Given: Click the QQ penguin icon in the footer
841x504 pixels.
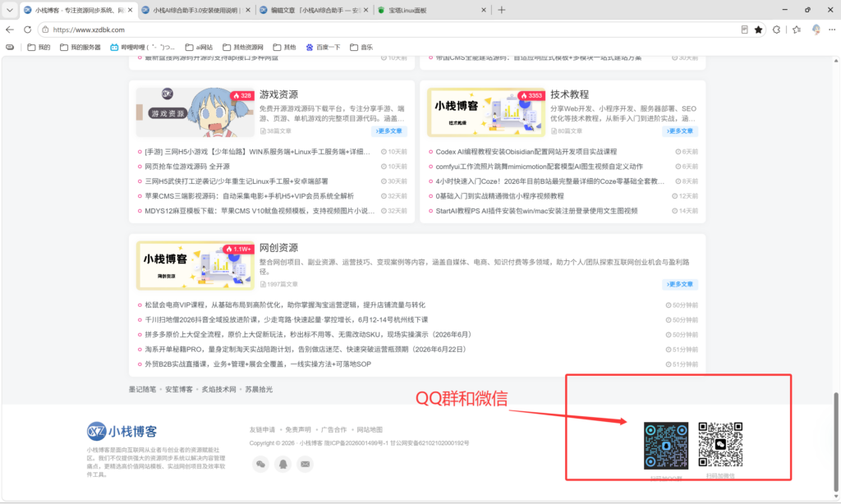Looking at the screenshot, I should 283,464.
